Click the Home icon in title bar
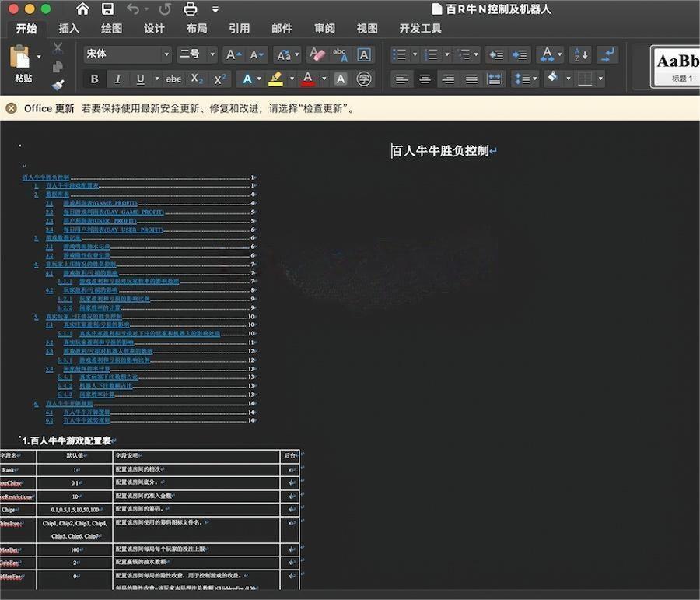 (x=82, y=9)
